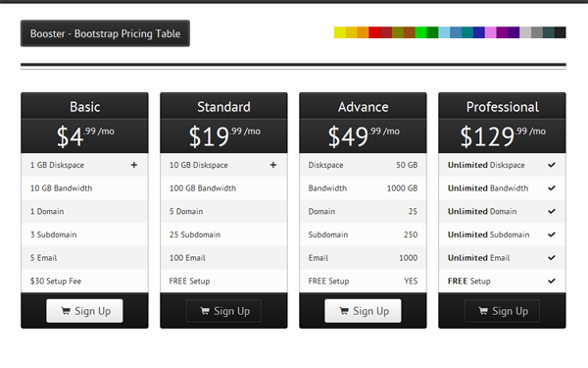588x368 pixels.
Task: Pick the navy blue color swatch
Action: [x=479, y=32]
